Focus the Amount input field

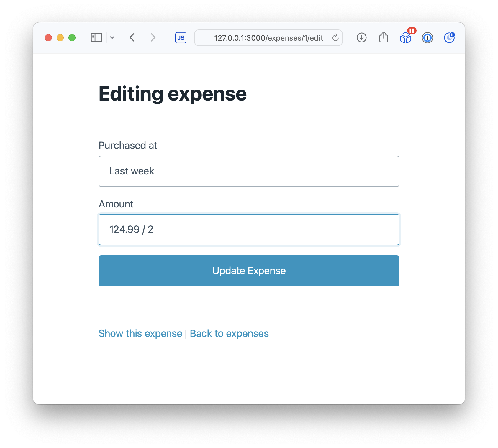[x=249, y=230]
